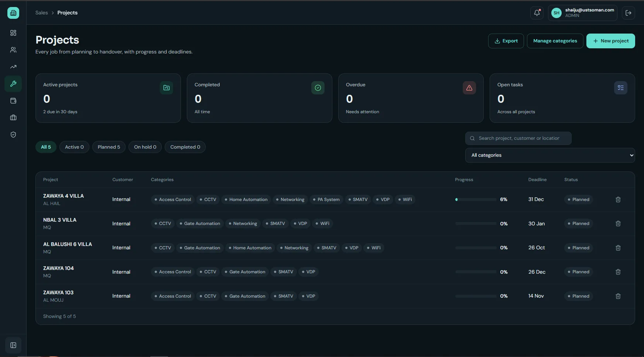The image size is (644, 357).
Task: Delete the ZAWAYA 4 VILLA project
Action: click(618, 200)
